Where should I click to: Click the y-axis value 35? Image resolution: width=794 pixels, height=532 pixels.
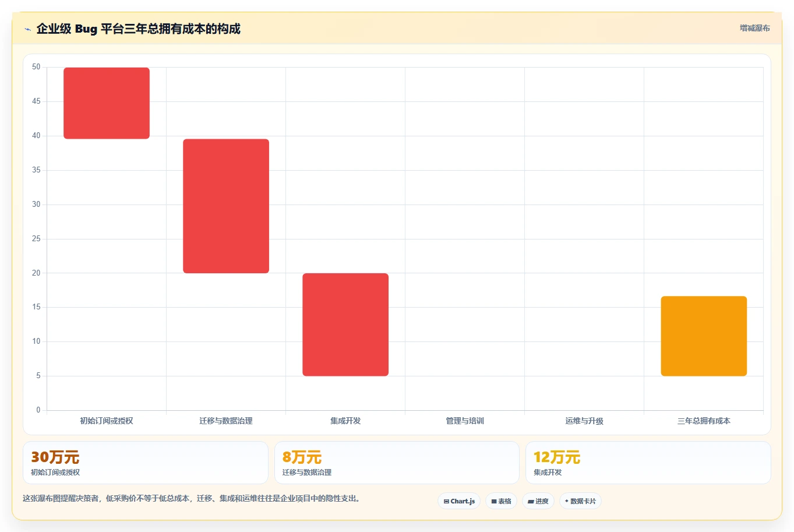(x=36, y=170)
